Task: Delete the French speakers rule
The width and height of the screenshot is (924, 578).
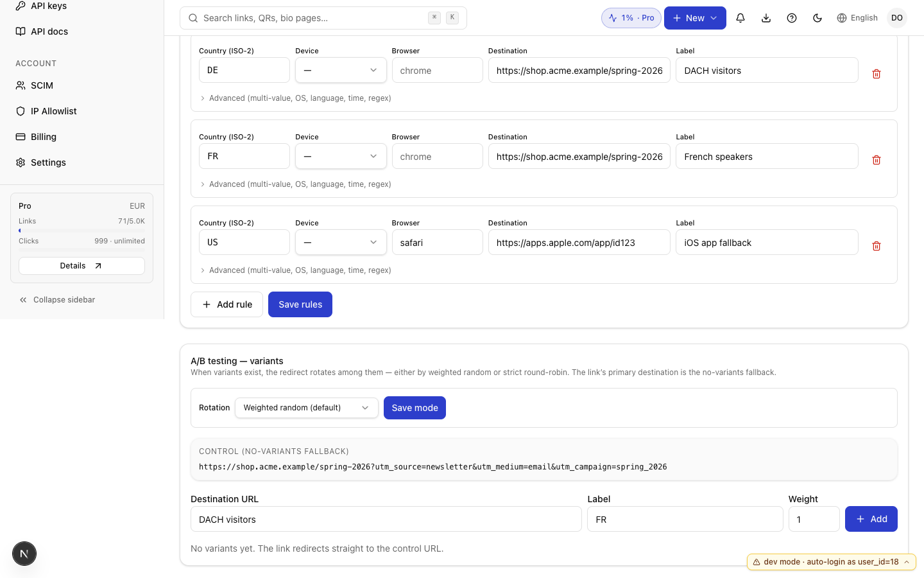Action: (x=877, y=160)
